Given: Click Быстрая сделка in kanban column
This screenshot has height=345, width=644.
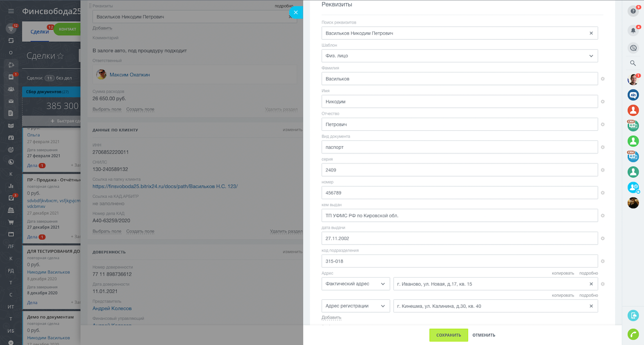Looking at the screenshot, I should [x=64, y=121].
